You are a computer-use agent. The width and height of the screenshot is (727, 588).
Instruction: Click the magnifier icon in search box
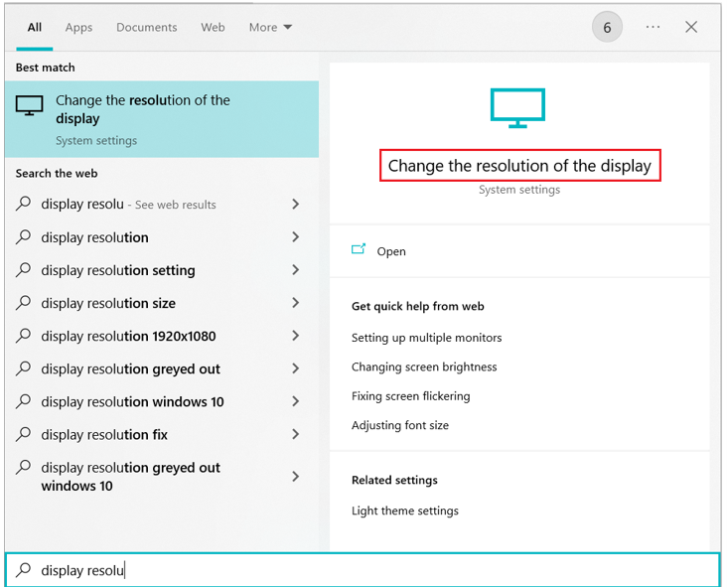(24, 570)
